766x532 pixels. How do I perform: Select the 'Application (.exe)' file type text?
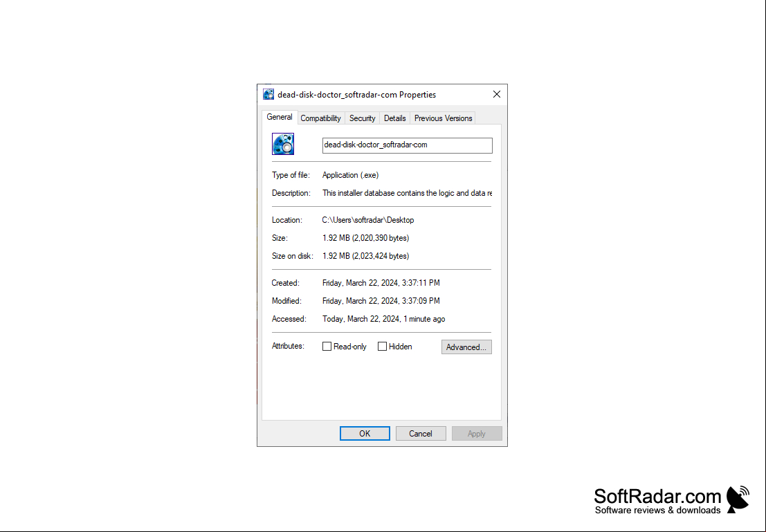pyautogui.click(x=350, y=175)
